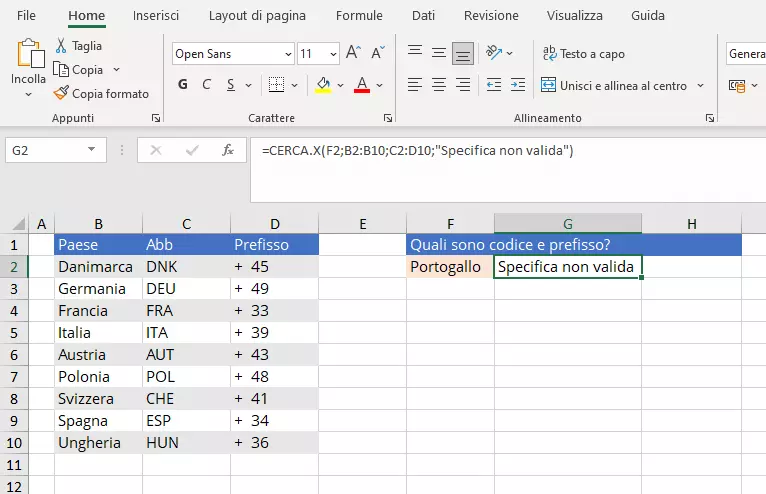
Task: Expand the font color dropdown arrow
Action: click(380, 85)
